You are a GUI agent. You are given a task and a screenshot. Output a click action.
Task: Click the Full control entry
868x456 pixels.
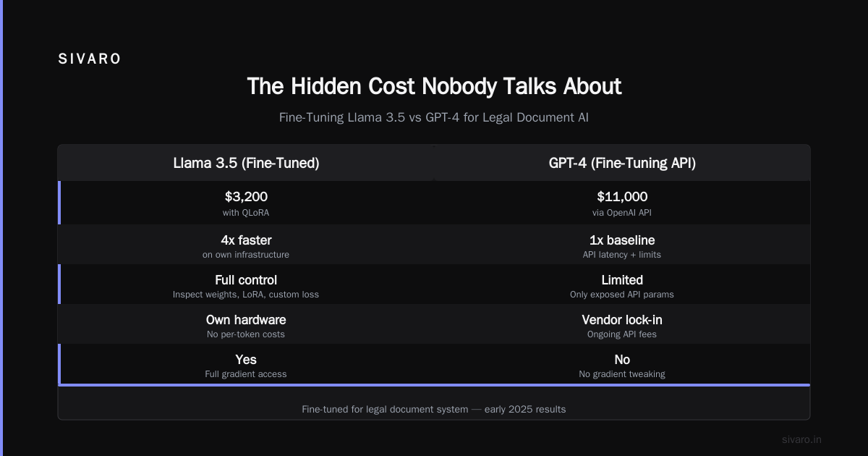coord(246,279)
